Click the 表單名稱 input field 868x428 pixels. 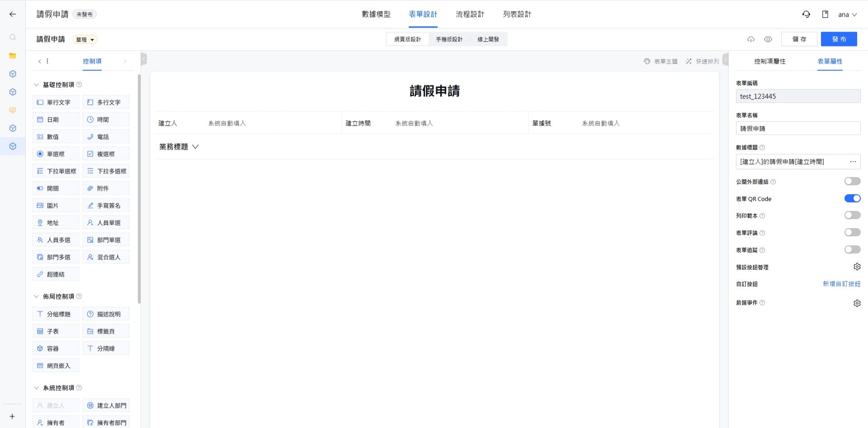pos(798,128)
